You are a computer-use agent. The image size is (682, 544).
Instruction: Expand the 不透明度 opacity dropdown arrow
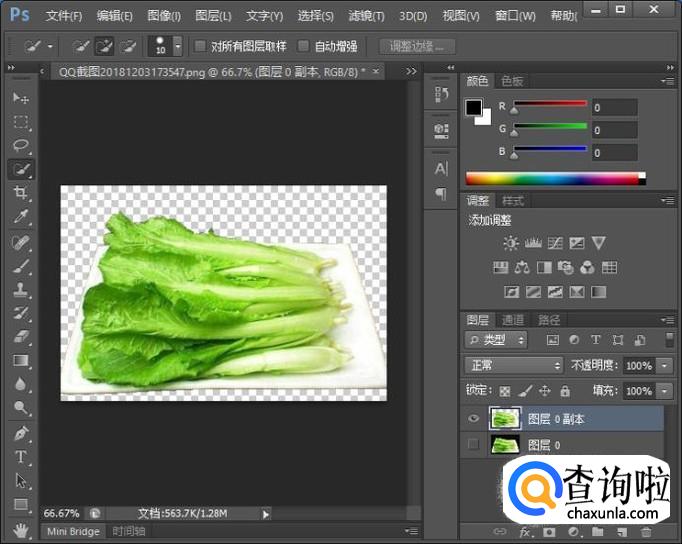coord(666,365)
